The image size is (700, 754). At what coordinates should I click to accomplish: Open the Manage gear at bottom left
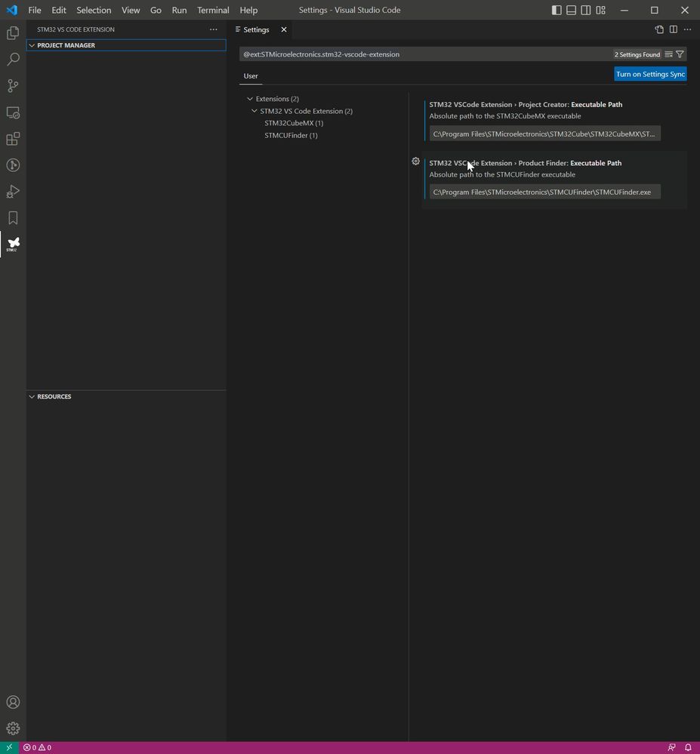[x=13, y=728]
